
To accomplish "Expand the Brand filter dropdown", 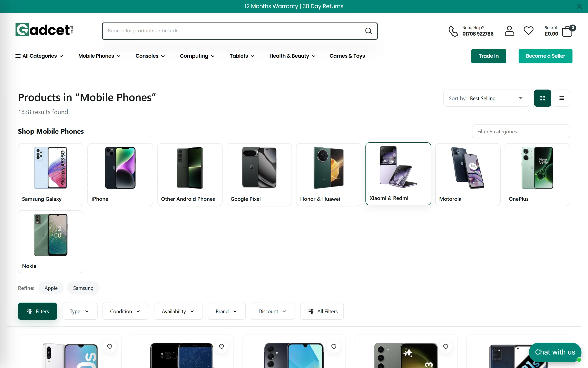I will click(226, 311).
